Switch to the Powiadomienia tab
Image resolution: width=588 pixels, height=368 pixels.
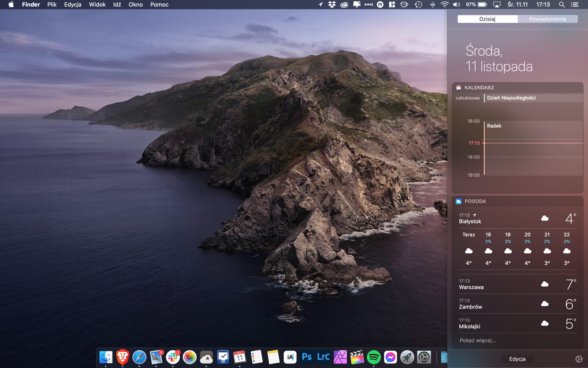(x=547, y=19)
